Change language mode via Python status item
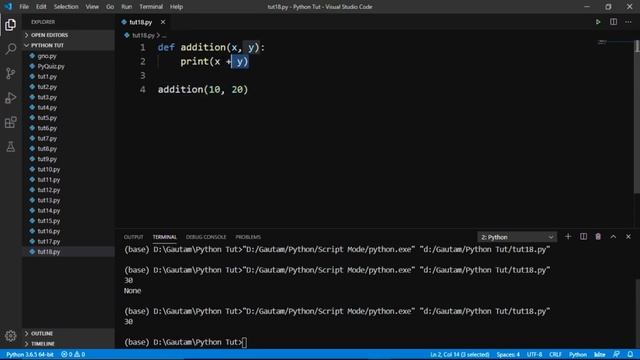 pos(578,354)
